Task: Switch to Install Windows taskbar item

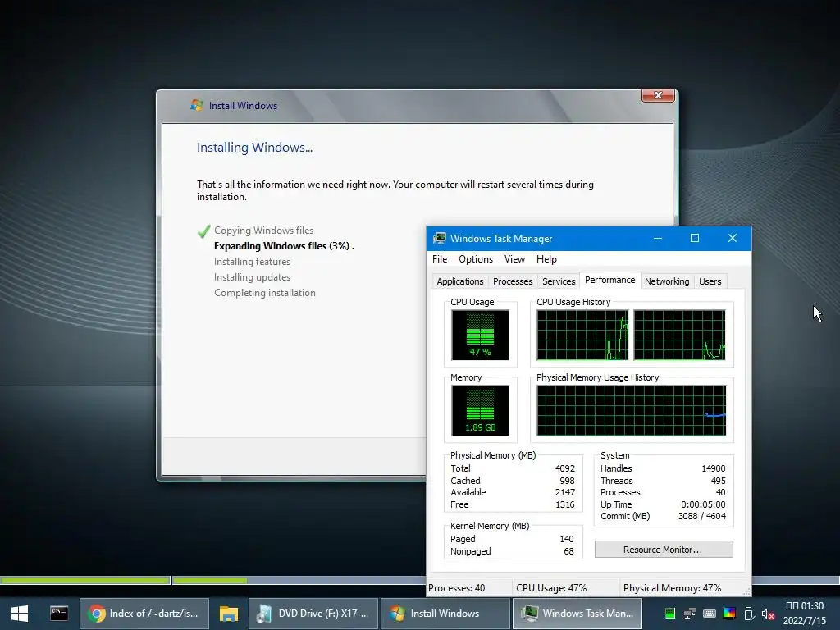Action: 445,614
